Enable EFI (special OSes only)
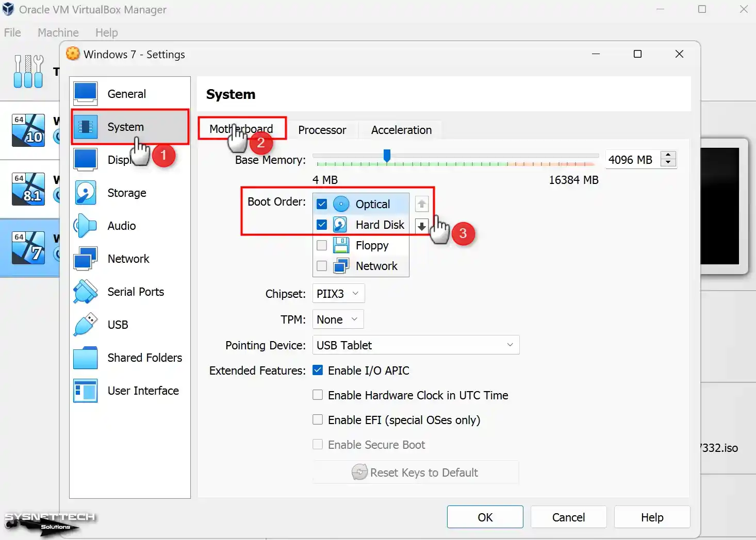 click(318, 419)
